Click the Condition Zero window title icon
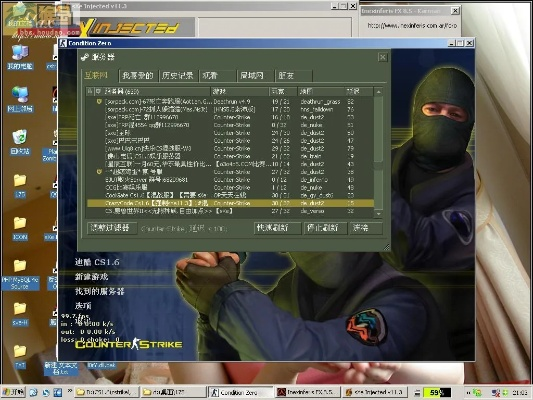The image size is (533, 400). [63, 43]
